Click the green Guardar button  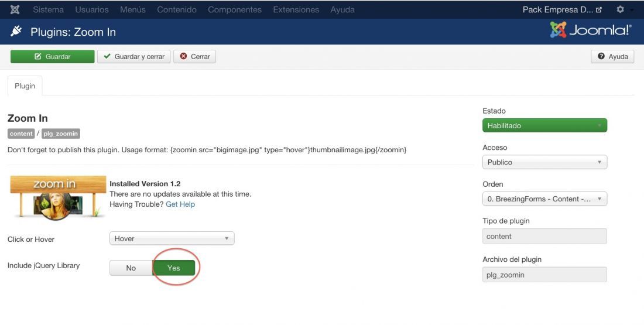pyautogui.click(x=53, y=57)
